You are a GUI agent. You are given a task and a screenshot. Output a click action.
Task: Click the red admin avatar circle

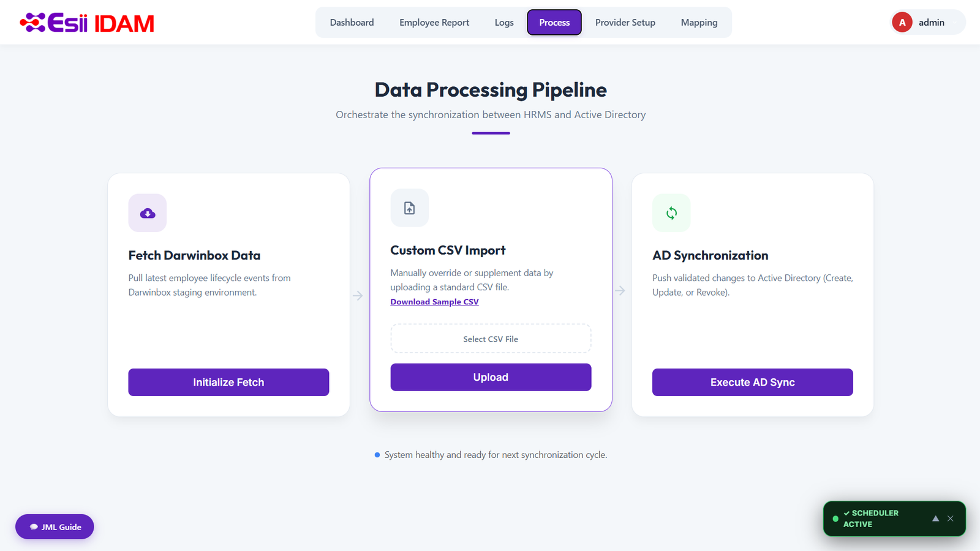(x=902, y=23)
